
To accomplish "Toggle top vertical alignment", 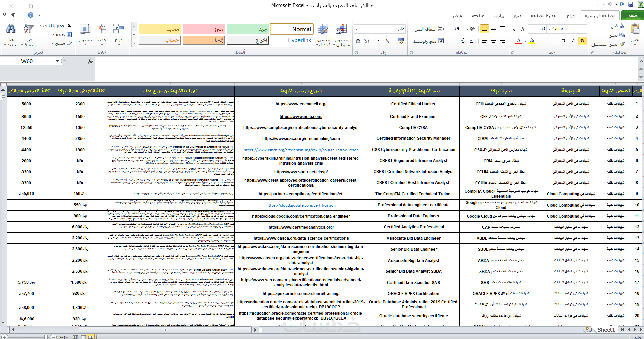I will coord(503,28).
